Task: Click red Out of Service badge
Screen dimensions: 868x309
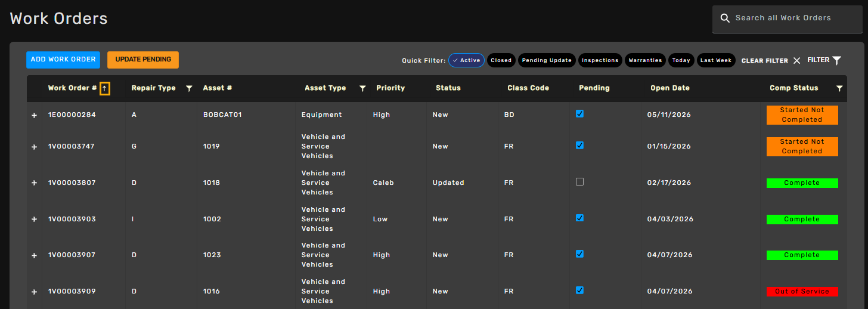Action: (x=802, y=292)
